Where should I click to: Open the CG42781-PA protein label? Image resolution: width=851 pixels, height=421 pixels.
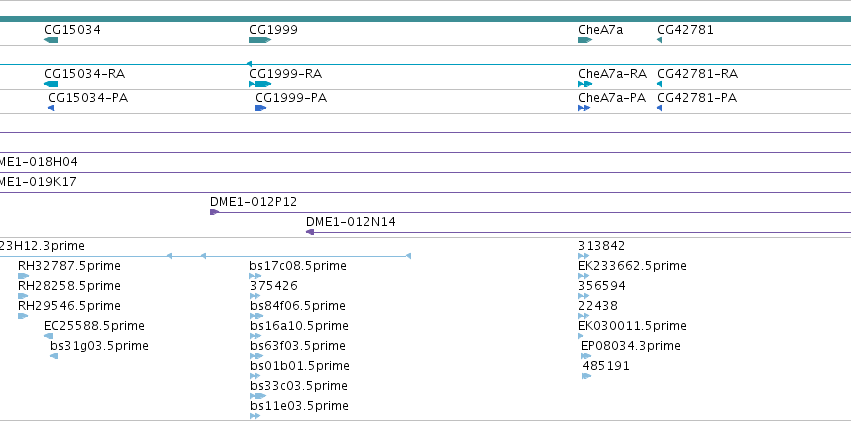pyautogui.click(x=697, y=98)
